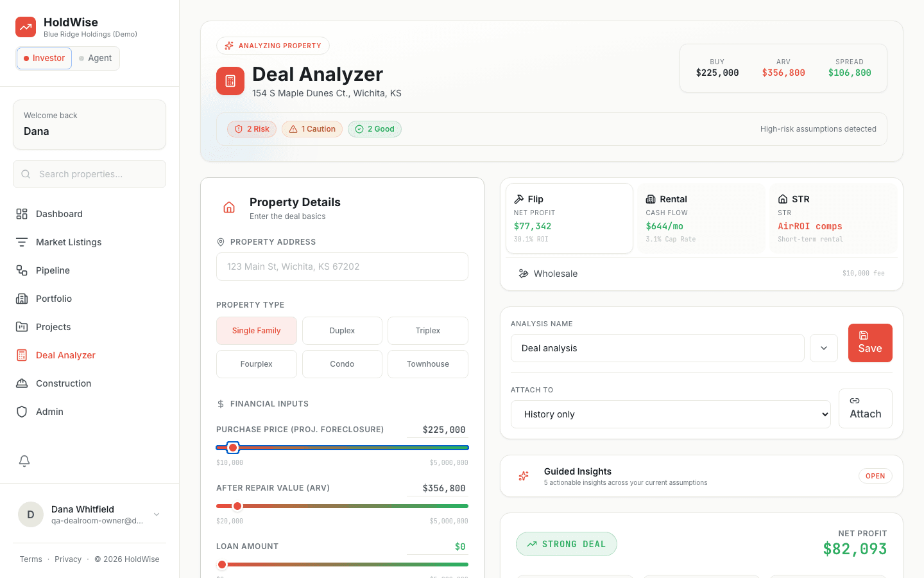Click the property address input field
The height and width of the screenshot is (578, 924).
[x=342, y=267]
